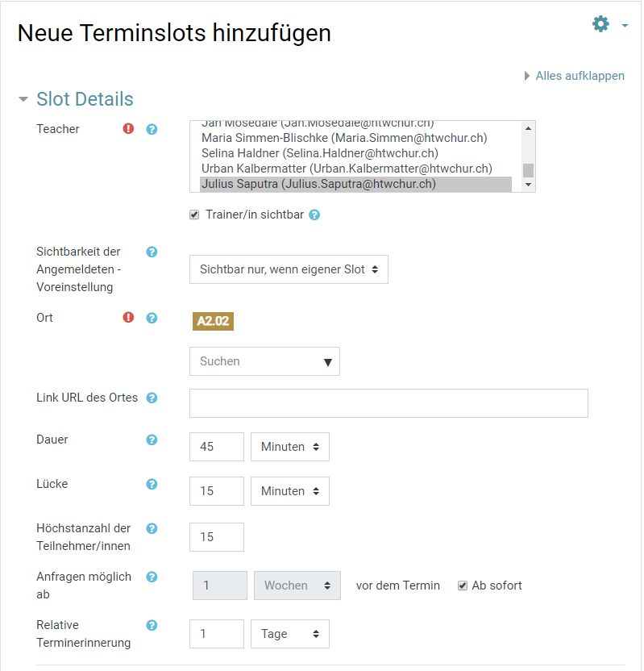Toggle Trainer/in sichtbar checkbox

pyautogui.click(x=194, y=215)
